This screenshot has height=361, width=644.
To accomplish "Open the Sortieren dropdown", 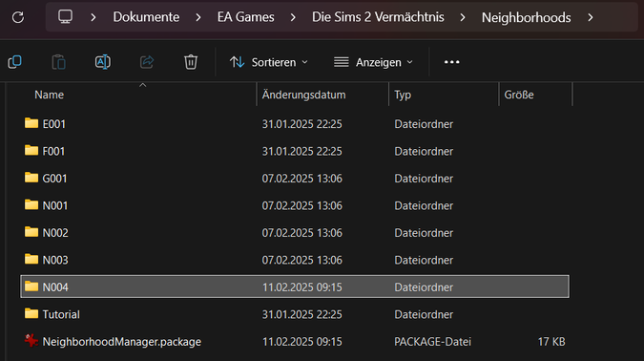I will tap(269, 62).
